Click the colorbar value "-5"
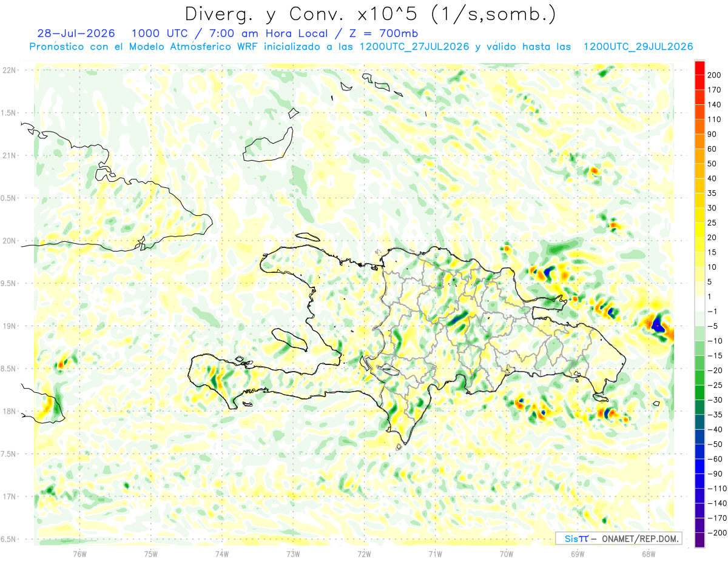 coord(712,326)
